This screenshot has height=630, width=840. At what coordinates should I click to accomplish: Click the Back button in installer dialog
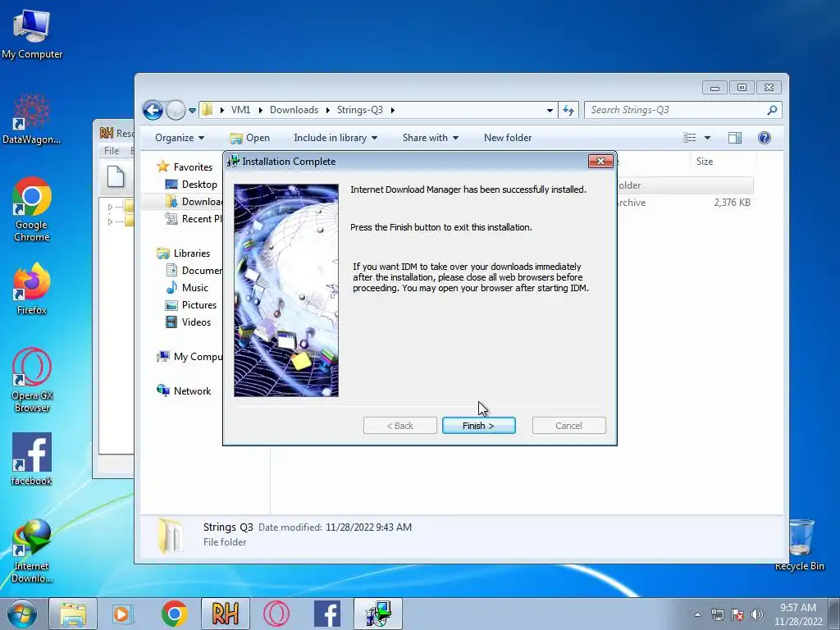coord(399,426)
